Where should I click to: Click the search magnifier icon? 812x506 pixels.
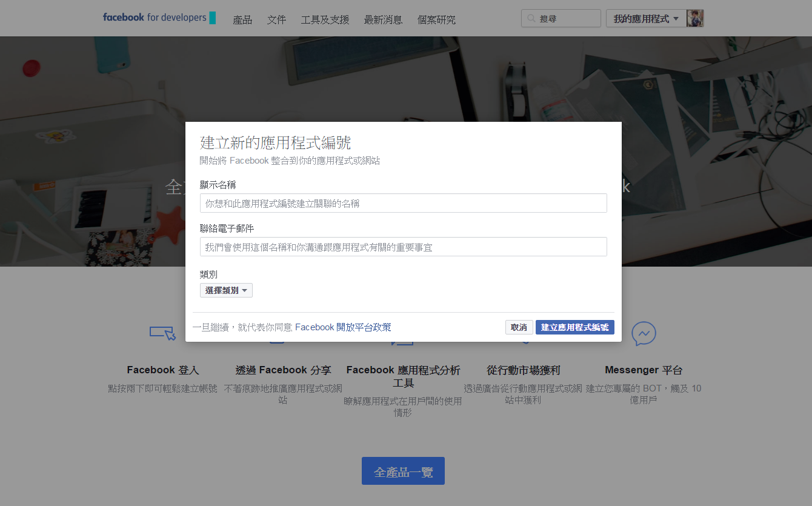coord(531,19)
